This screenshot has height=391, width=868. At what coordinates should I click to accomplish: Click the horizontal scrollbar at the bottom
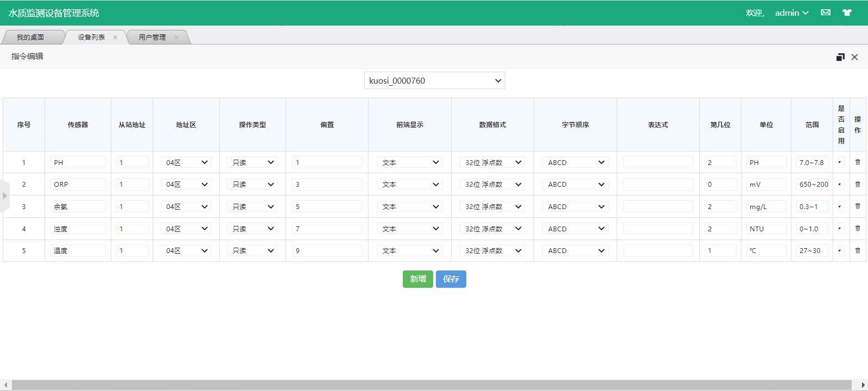(434, 385)
